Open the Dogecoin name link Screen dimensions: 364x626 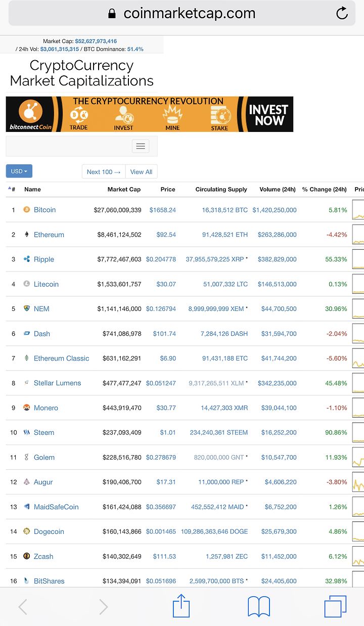tap(50, 531)
